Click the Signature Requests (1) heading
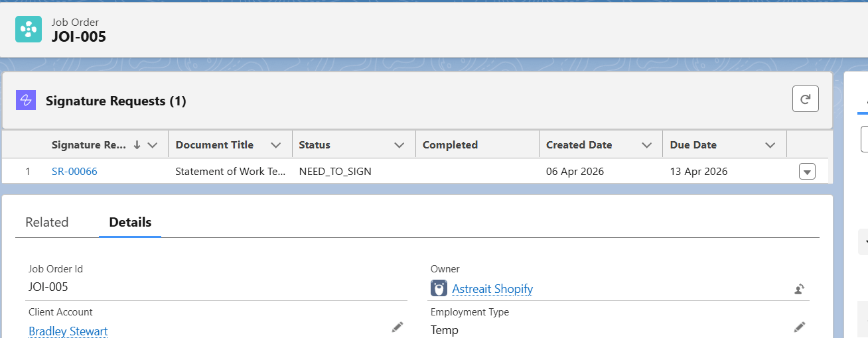 (x=116, y=101)
